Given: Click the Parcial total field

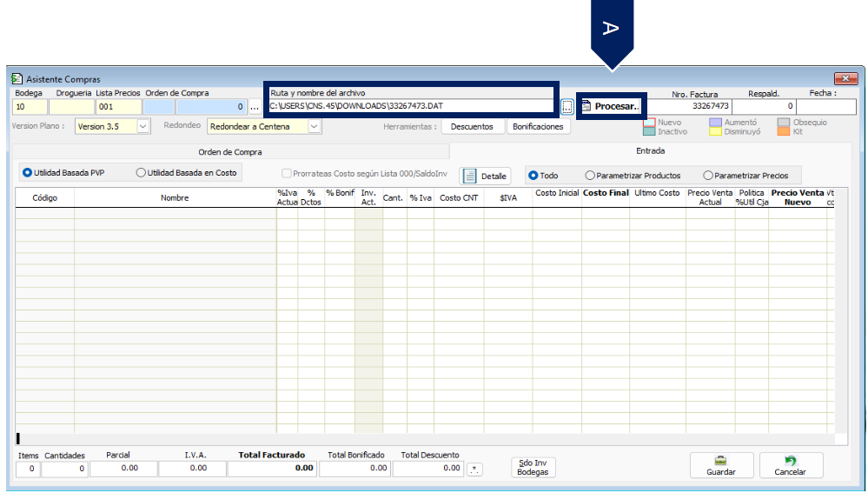Looking at the screenshot, I should (x=123, y=469).
